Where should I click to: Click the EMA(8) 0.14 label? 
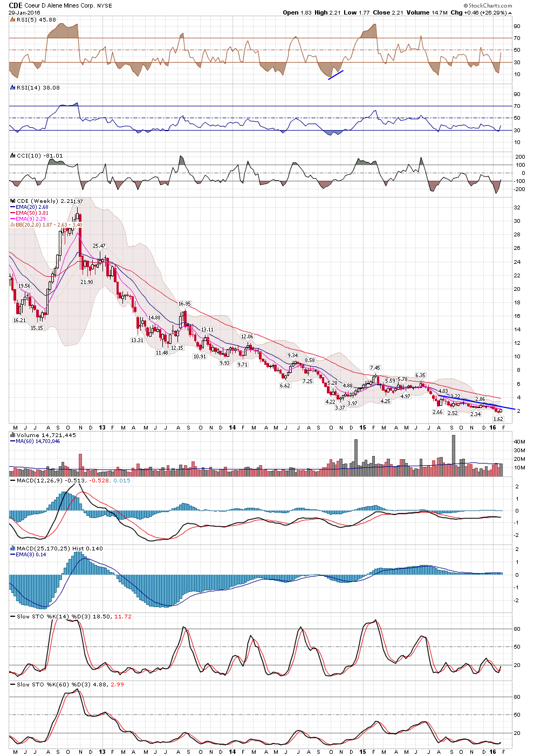(31, 555)
